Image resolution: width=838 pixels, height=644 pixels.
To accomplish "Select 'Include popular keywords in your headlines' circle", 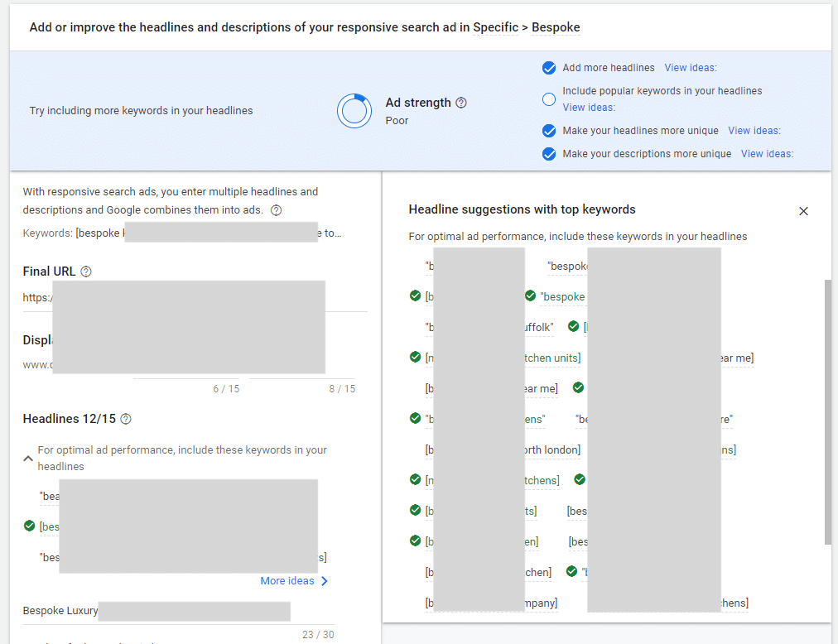I will (548, 99).
